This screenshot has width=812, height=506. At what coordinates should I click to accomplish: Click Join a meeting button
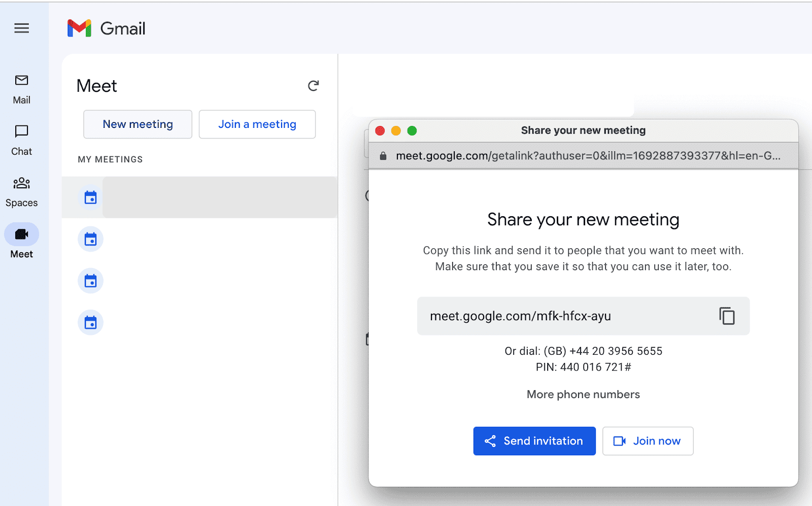click(257, 124)
